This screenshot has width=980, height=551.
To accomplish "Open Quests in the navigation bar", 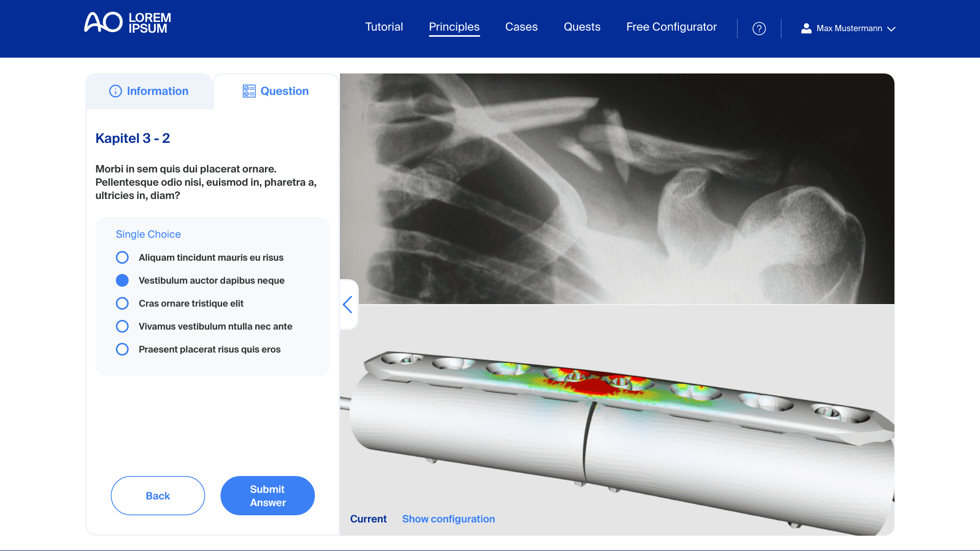I will coord(582,27).
